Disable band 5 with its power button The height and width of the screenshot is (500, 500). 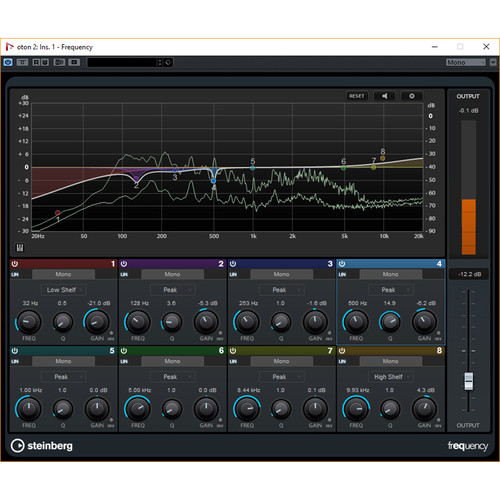(x=14, y=351)
